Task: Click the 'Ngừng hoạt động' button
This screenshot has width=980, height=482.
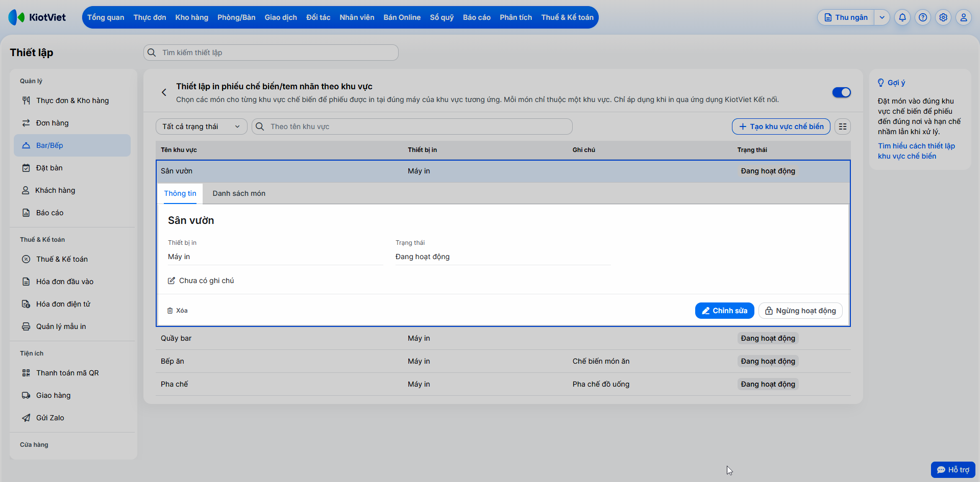Action: pyautogui.click(x=800, y=311)
